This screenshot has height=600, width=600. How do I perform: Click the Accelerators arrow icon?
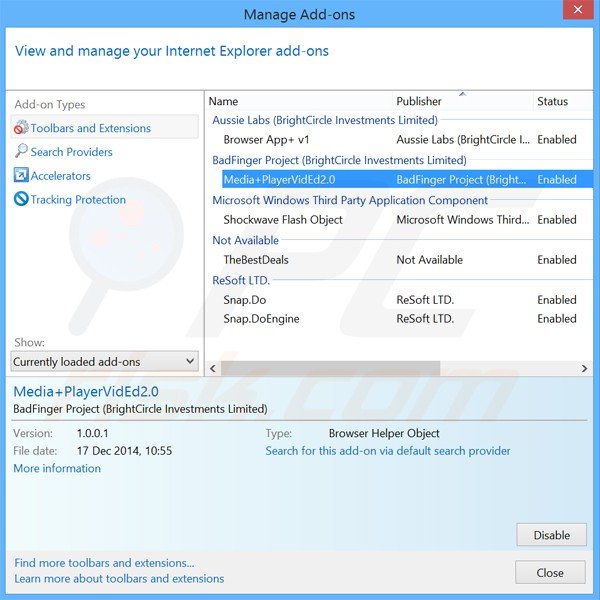[21, 175]
